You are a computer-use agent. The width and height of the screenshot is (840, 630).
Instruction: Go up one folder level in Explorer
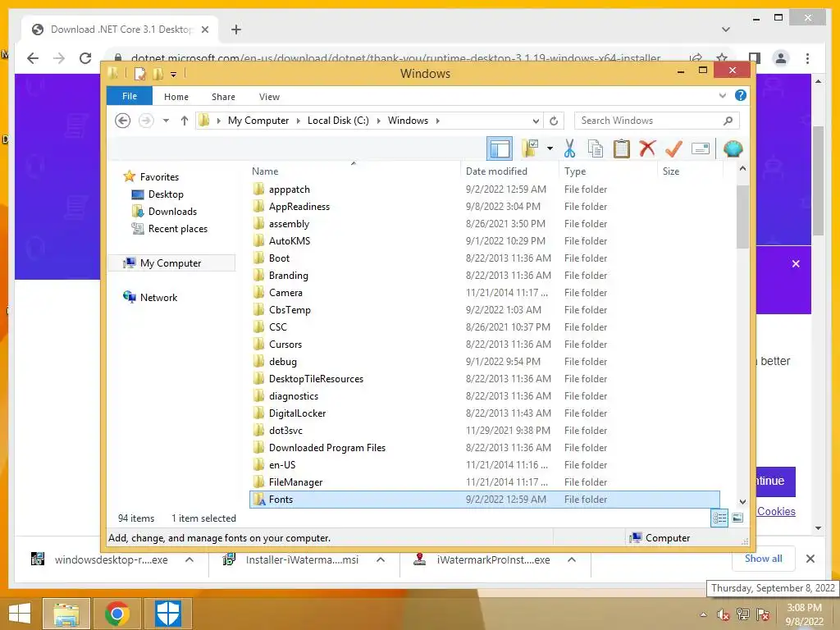pyautogui.click(x=185, y=121)
